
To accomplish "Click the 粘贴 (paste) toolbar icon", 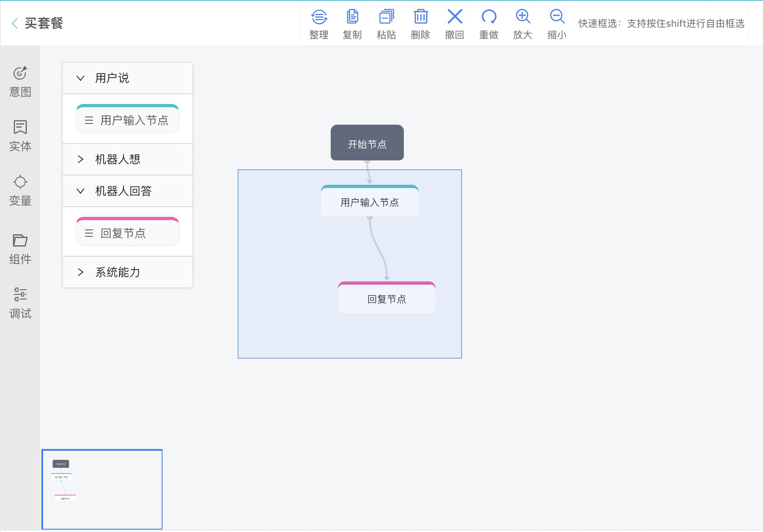I will [x=386, y=17].
